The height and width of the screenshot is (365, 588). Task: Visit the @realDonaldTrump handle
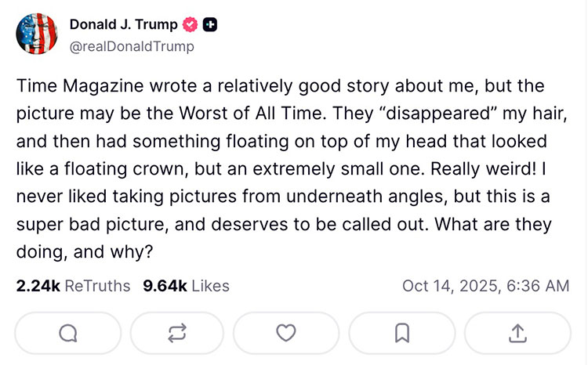132,46
